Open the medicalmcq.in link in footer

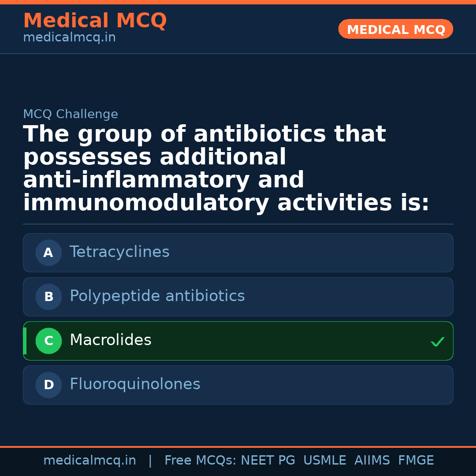coord(89,461)
